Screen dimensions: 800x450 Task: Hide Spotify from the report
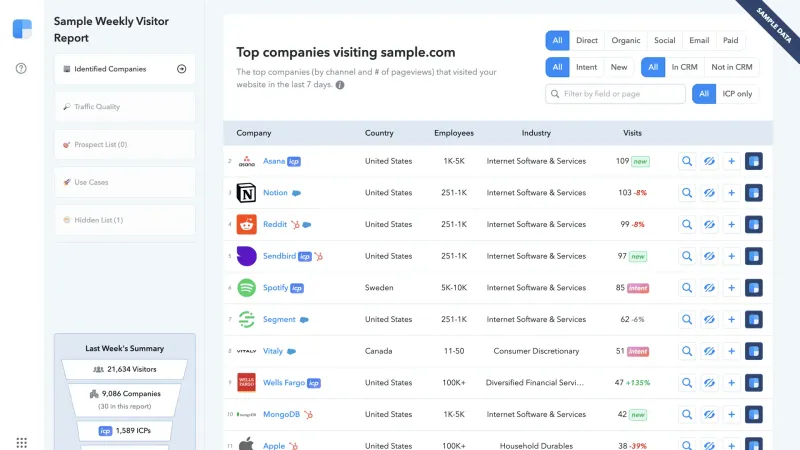click(709, 288)
